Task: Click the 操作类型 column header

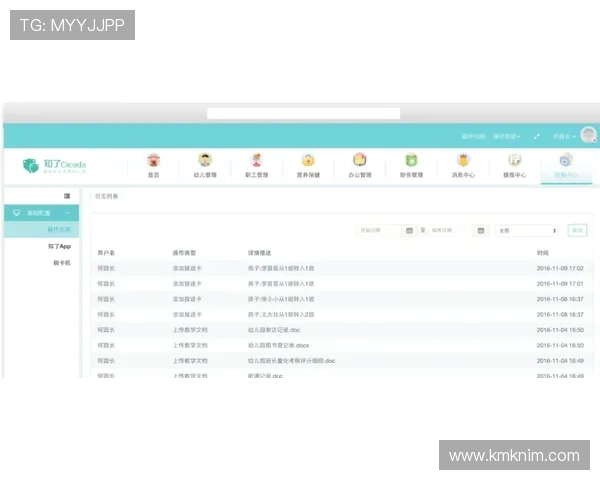Action: (x=184, y=253)
